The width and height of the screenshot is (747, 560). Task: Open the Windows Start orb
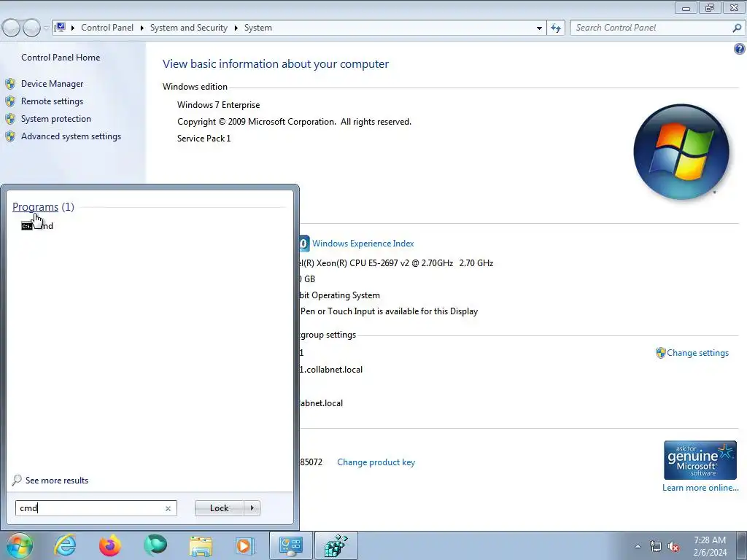pyautogui.click(x=20, y=545)
